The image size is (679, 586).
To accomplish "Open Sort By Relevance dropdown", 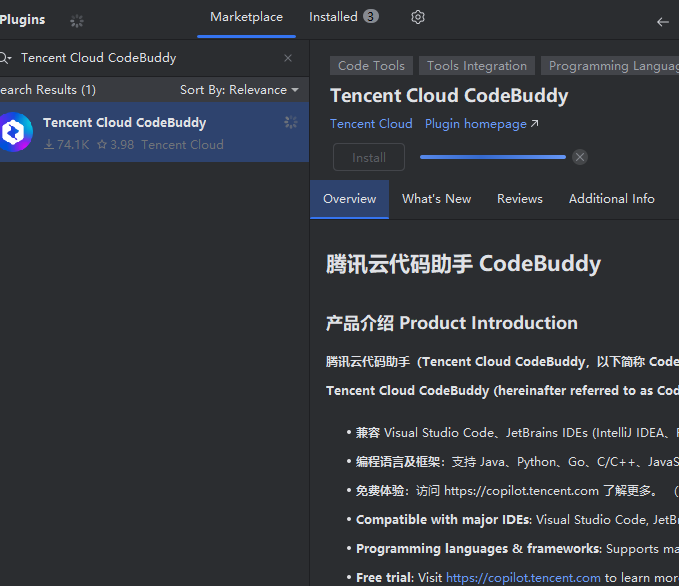I will [239, 90].
